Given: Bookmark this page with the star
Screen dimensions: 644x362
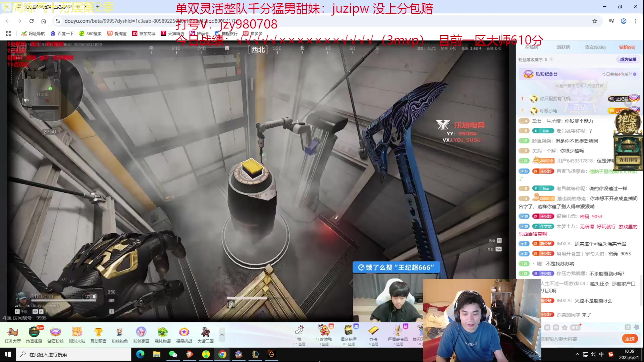Looking at the screenshot, I should (x=595, y=21).
